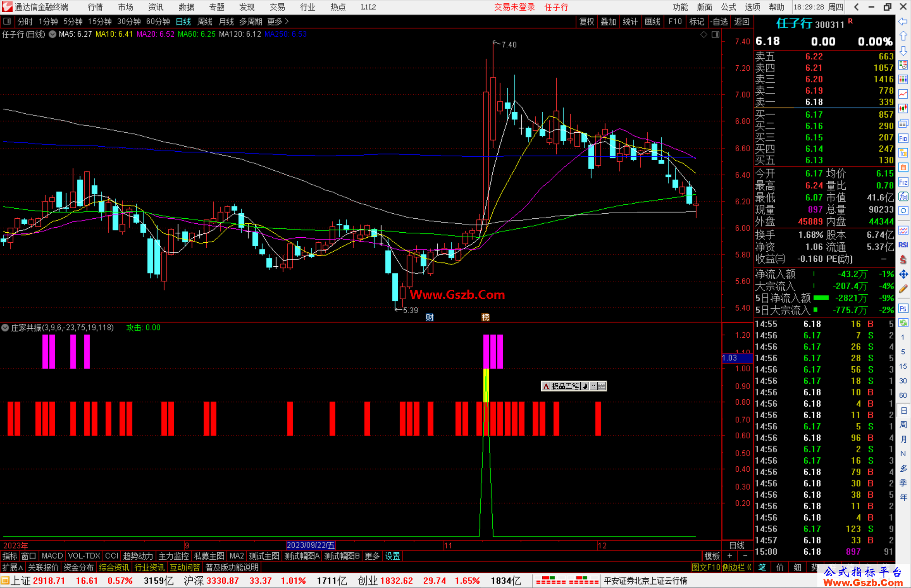Click the down arrow icon in right sidebar
911x588 pixels.
click(903, 51)
